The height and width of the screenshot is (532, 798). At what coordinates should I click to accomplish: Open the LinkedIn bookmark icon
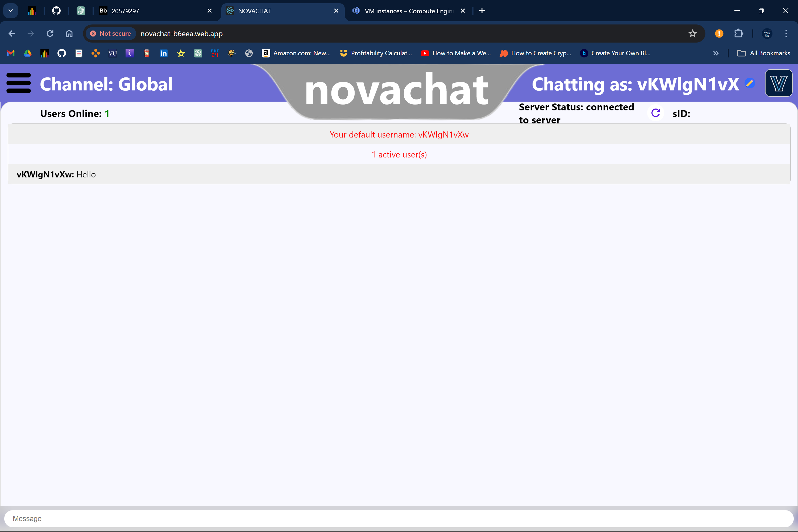pyautogui.click(x=164, y=53)
